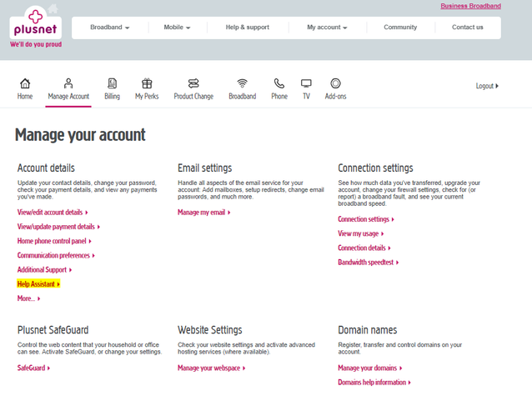
Task: Click the Add-ons icon
Action: click(x=335, y=83)
